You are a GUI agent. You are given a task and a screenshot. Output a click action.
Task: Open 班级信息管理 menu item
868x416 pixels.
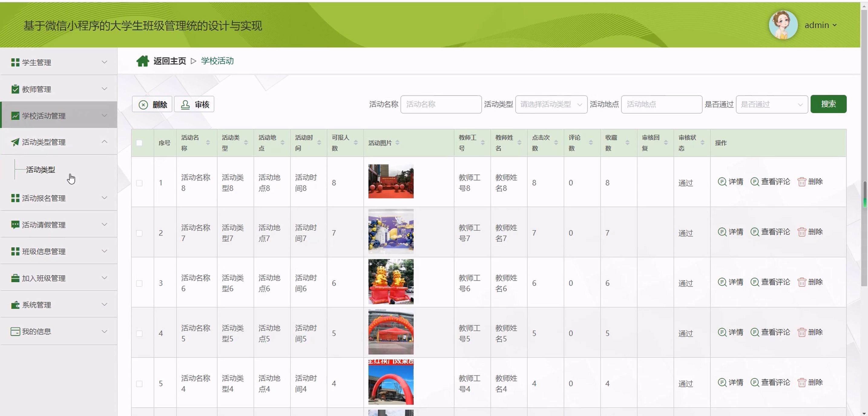59,251
